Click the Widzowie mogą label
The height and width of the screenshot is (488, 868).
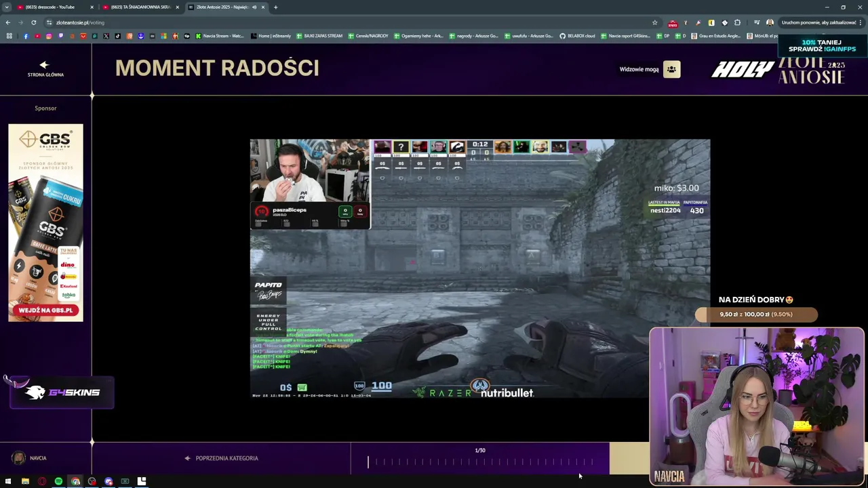(x=639, y=69)
